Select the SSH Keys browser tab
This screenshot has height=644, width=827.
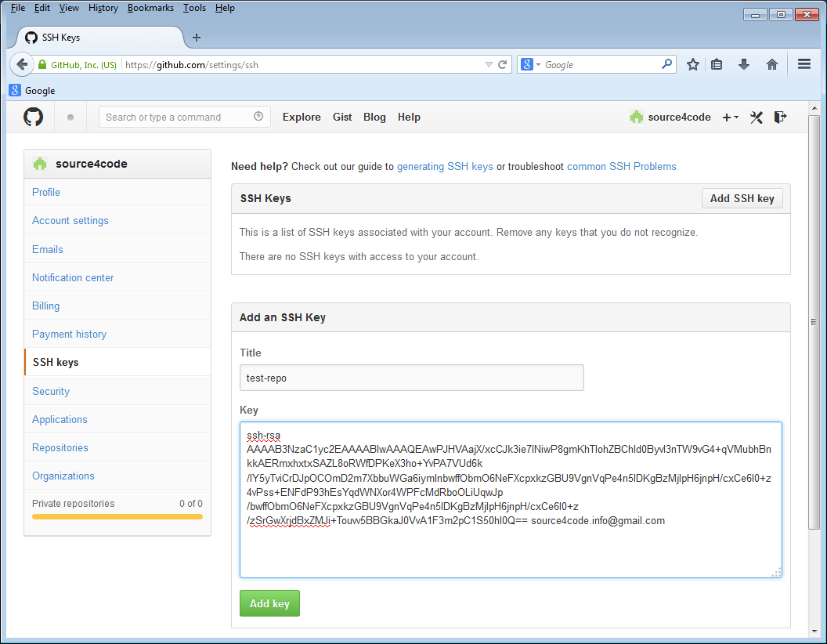[100, 38]
